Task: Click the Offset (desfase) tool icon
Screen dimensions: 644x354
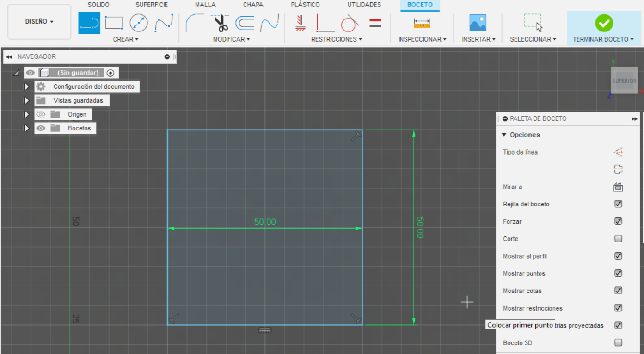Action: point(245,23)
